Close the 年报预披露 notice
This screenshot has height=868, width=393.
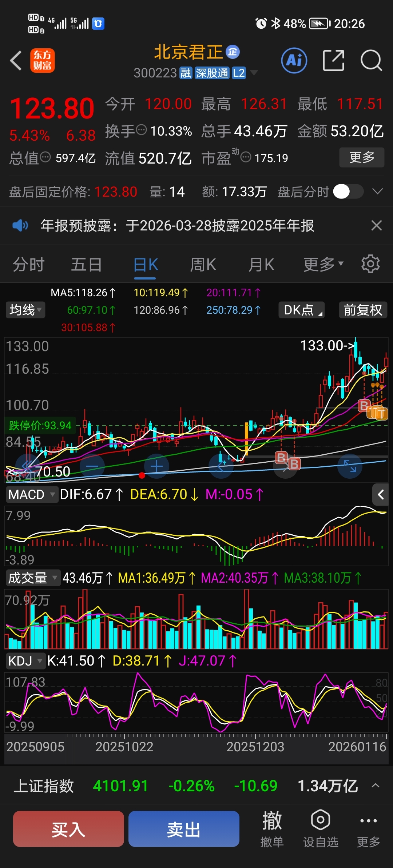tap(377, 226)
